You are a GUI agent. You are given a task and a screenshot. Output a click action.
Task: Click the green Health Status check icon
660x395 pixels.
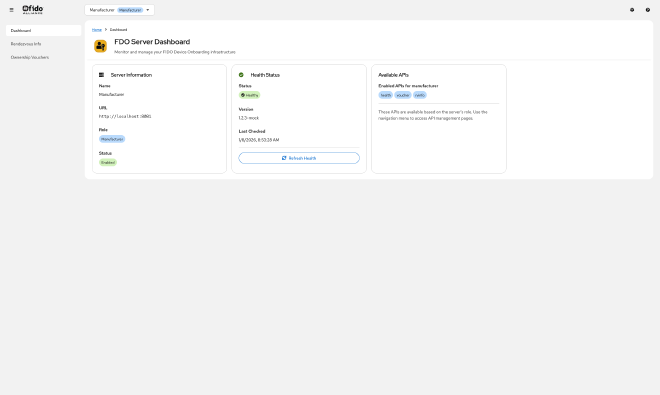[241, 75]
